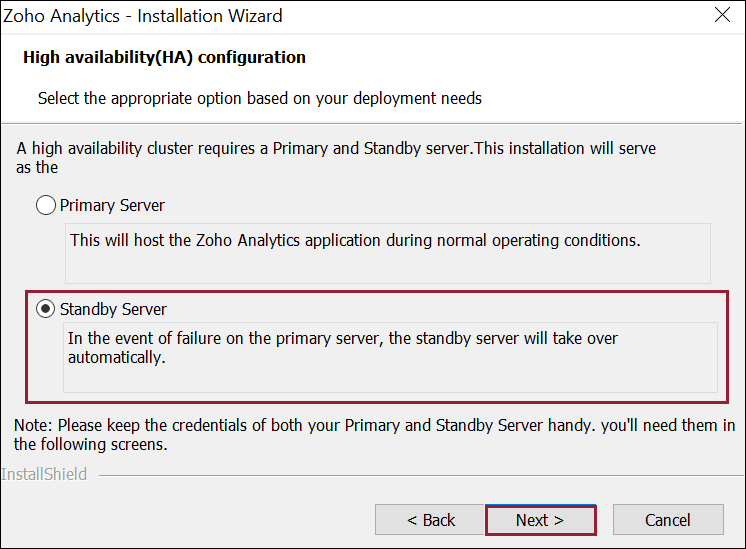Click the InstallShield label

coord(44,475)
